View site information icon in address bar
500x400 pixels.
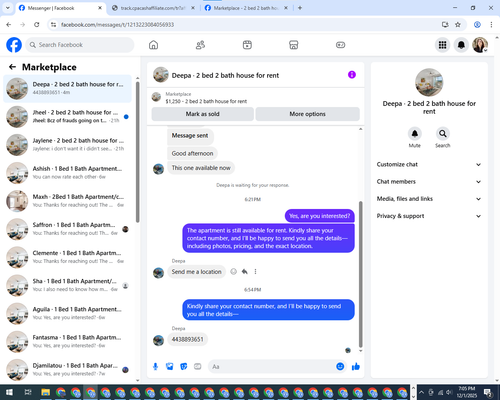[x=53, y=25]
